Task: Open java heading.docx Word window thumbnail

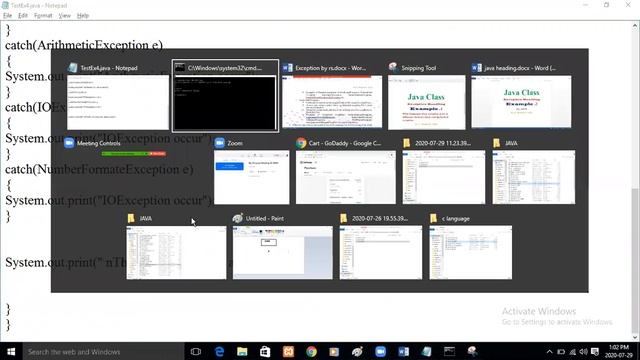Action: pyautogui.click(x=521, y=102)
